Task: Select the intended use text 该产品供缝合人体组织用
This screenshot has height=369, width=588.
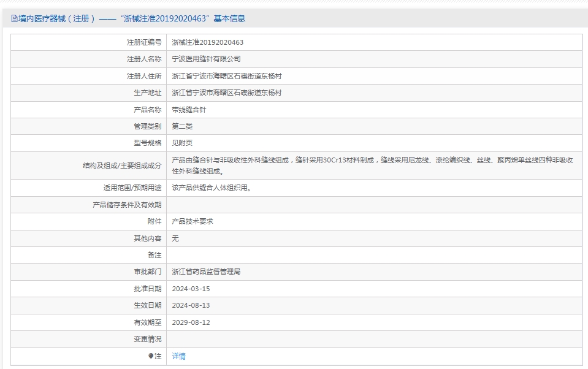Action: [211, 188]
